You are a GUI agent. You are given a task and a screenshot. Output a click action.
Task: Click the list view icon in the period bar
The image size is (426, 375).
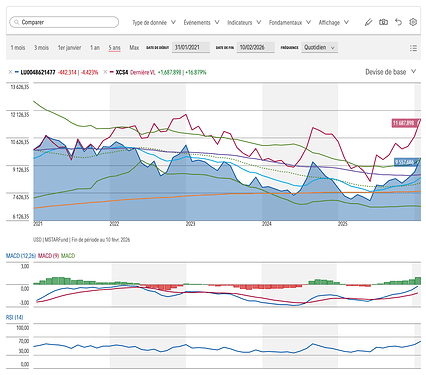(413, 48)
